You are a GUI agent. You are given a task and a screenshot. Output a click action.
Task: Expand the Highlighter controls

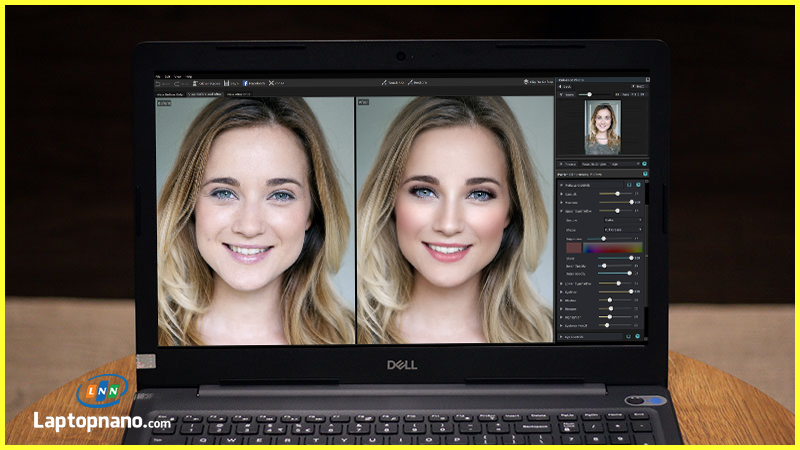pos(562,317)
